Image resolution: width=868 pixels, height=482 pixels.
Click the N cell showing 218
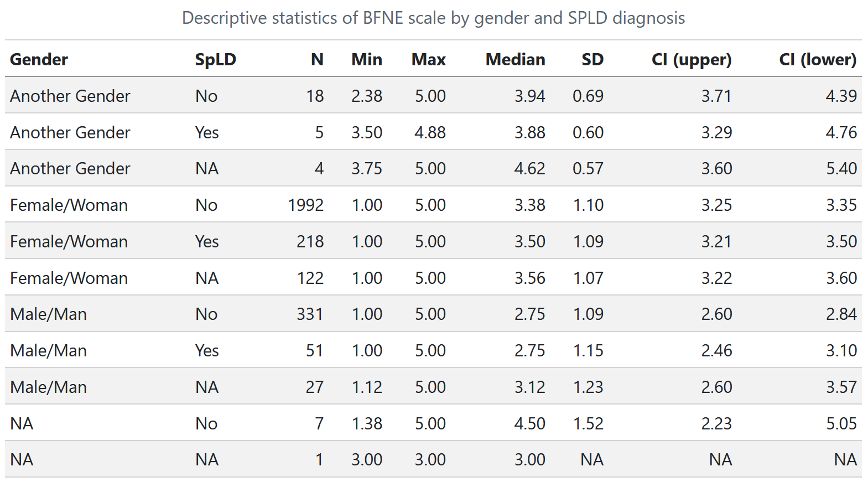click(x=310, y=241)
